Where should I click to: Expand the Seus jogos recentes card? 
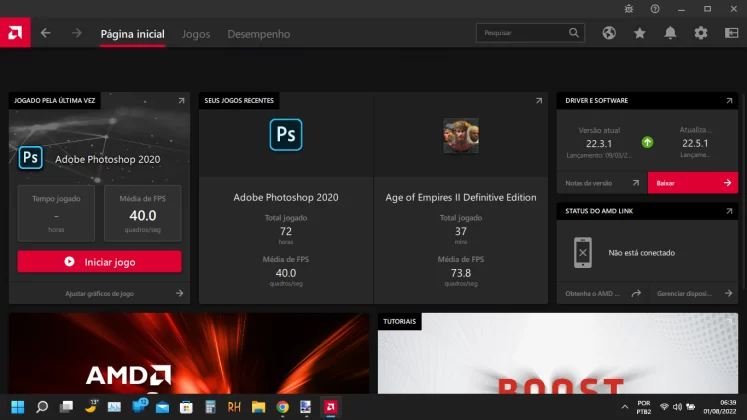pos(539,100)
